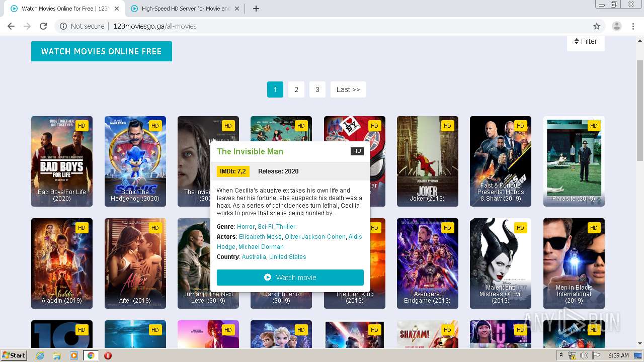Switch to Watch Movies Online for Free tab
Image resolution: width=644 pixels, height=362 pixels.
[65, 9]
